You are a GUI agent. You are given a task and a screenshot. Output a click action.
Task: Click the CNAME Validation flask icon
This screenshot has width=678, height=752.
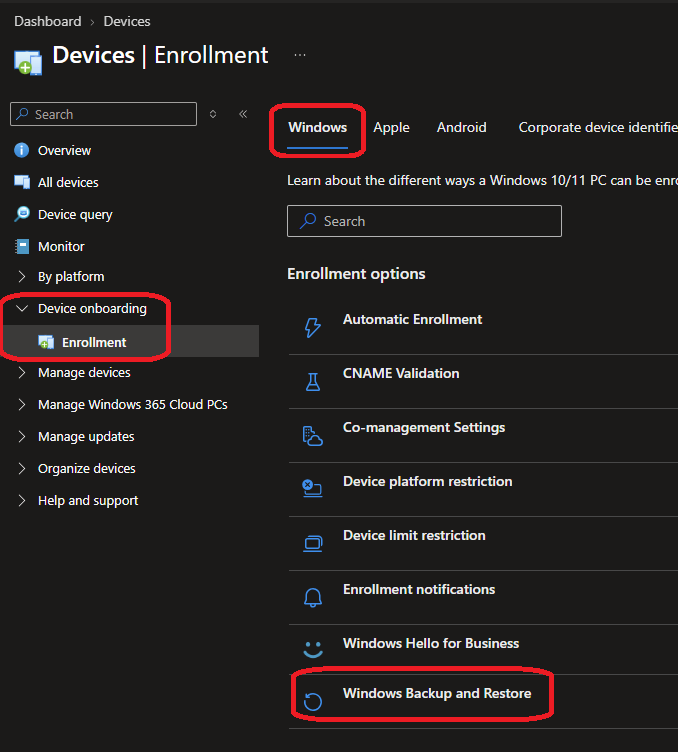(x=313, y=382)
